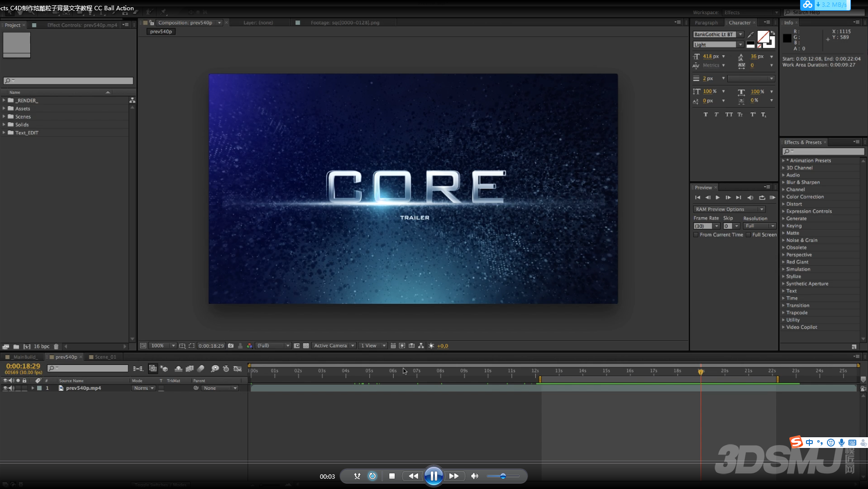
Task: Click the Reset Exposure icon
Action: tap(431, 345)
